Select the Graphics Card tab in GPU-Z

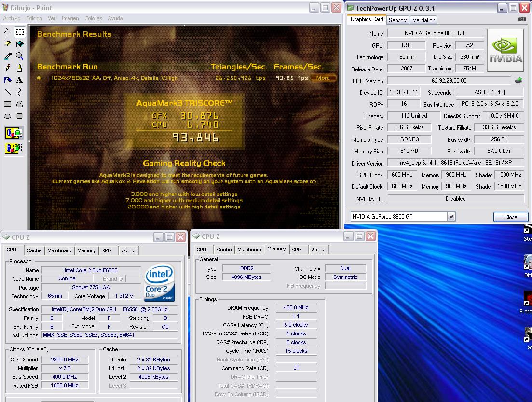367,19
